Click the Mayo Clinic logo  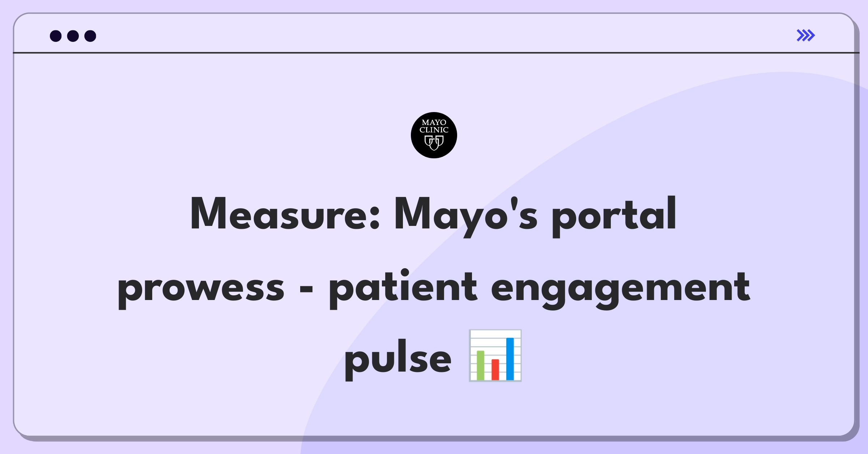[x=434, y=135]
